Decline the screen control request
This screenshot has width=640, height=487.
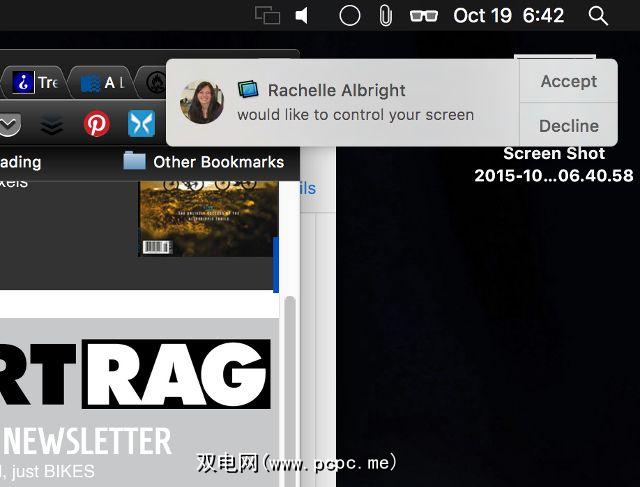tap(568, 125)
